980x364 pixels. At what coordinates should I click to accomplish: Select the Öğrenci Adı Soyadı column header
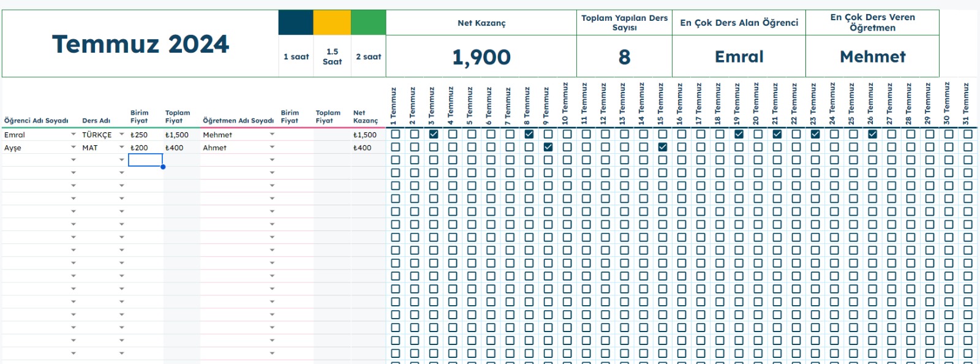click(36, 121)
